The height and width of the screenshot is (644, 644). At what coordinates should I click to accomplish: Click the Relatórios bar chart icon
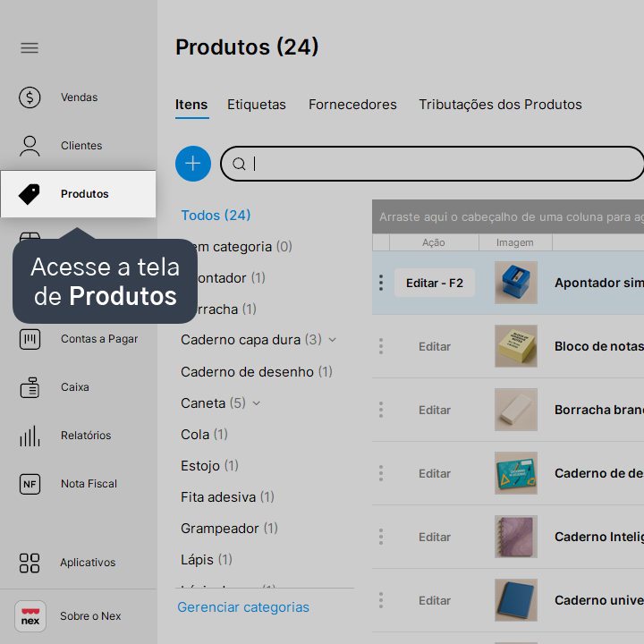click(x=30, y=436)
